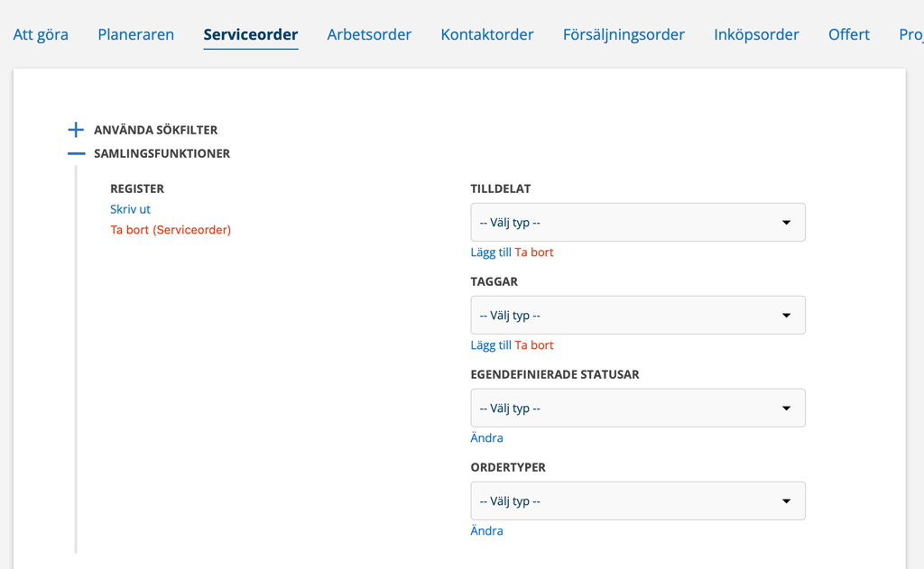Image resolution: width=924 pixels, height=569 pixels.
Task: Click Lägg till under Taggar
Action: point(491,345)
